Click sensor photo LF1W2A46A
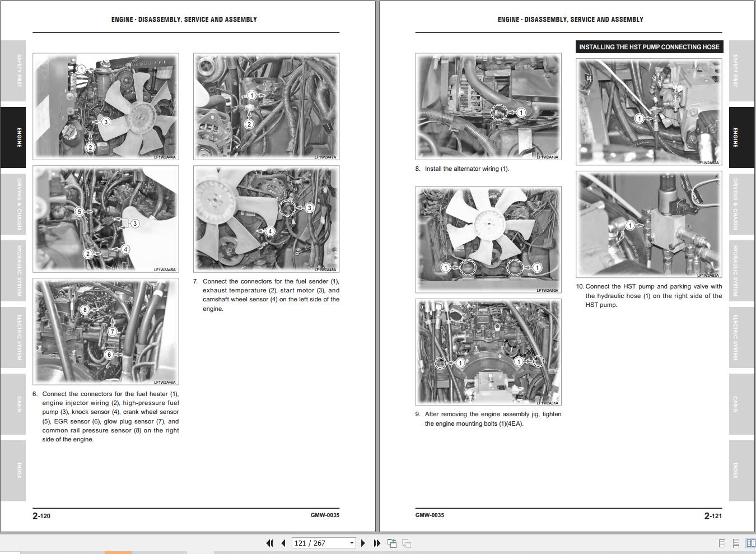 (x=106, y=332)
